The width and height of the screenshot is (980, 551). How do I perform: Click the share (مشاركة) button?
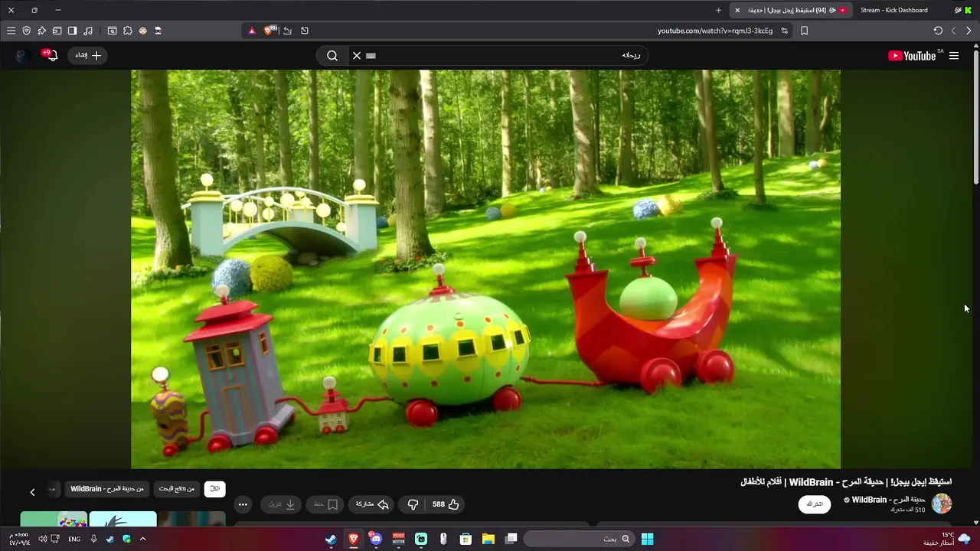click(x=372, y=504)
